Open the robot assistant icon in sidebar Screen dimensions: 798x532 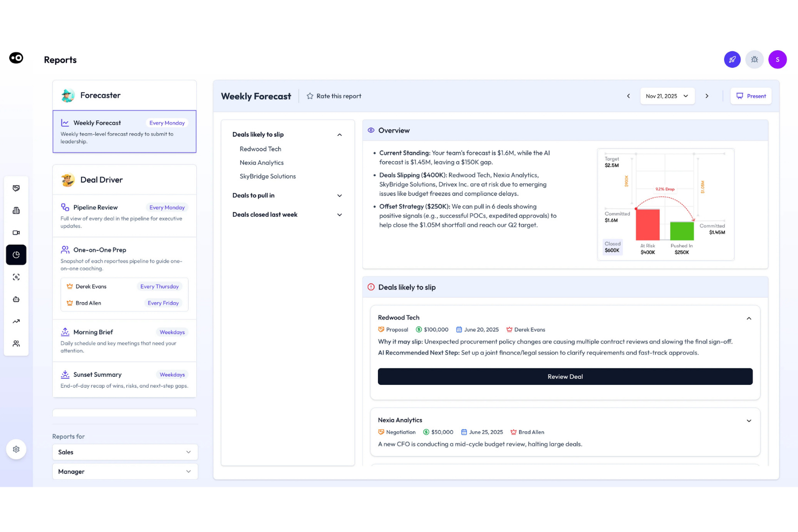point(16,299)
